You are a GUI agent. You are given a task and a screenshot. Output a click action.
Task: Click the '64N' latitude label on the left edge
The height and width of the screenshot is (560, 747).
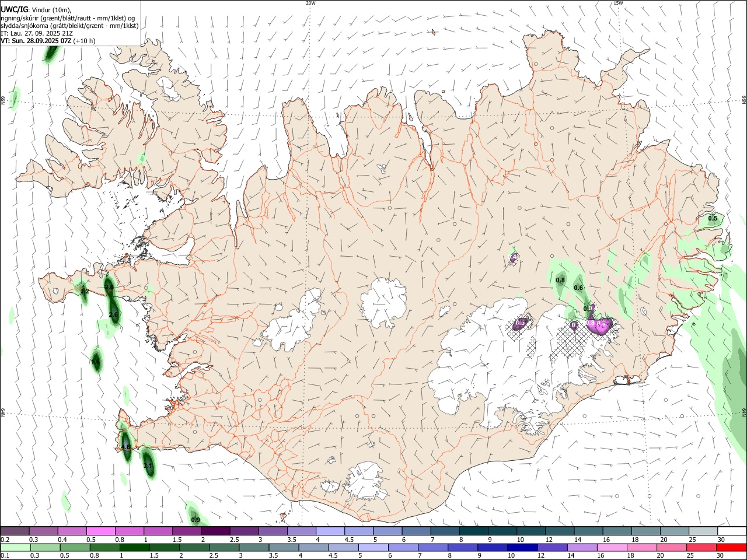3,412
